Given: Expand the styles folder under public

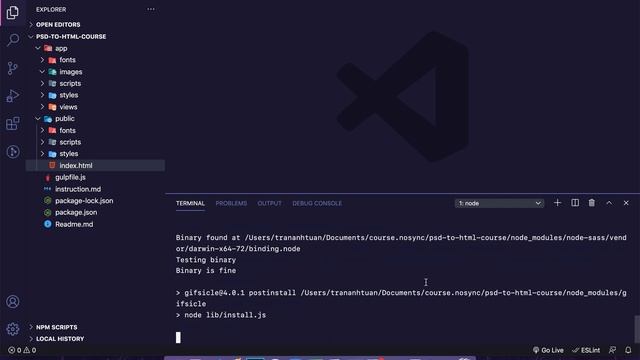Looking at the screenshot, I should click(x=69, y=154).
